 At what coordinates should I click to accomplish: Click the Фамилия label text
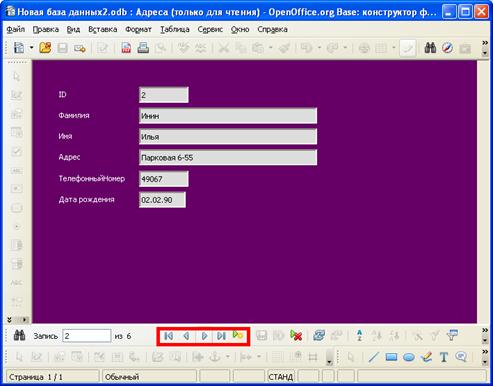tap(74, 115)
